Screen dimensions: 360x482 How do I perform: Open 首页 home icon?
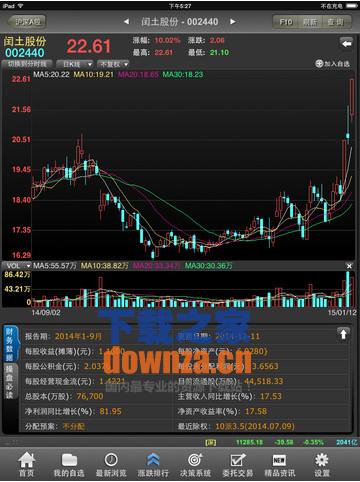click(x=27, y=460)
